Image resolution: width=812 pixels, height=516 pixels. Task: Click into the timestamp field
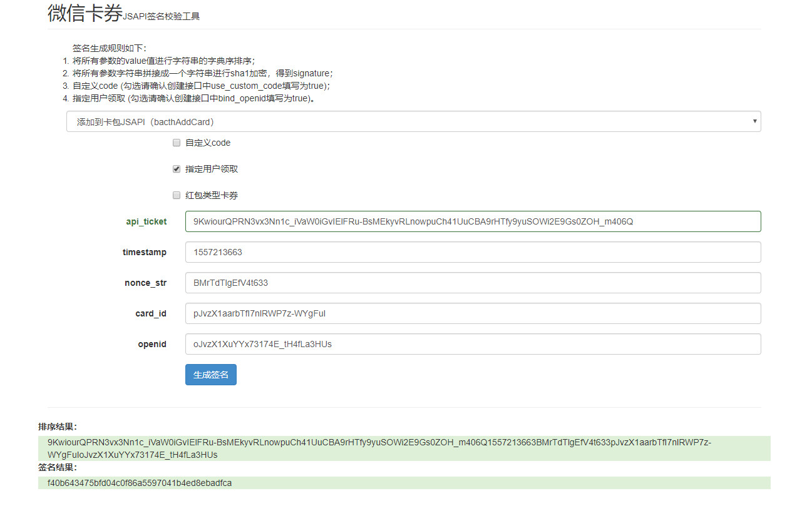[x=473, y=252]
